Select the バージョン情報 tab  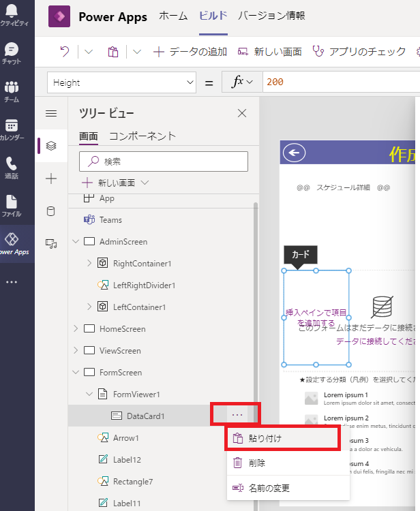pyautogui.click(x=271, y=16)
